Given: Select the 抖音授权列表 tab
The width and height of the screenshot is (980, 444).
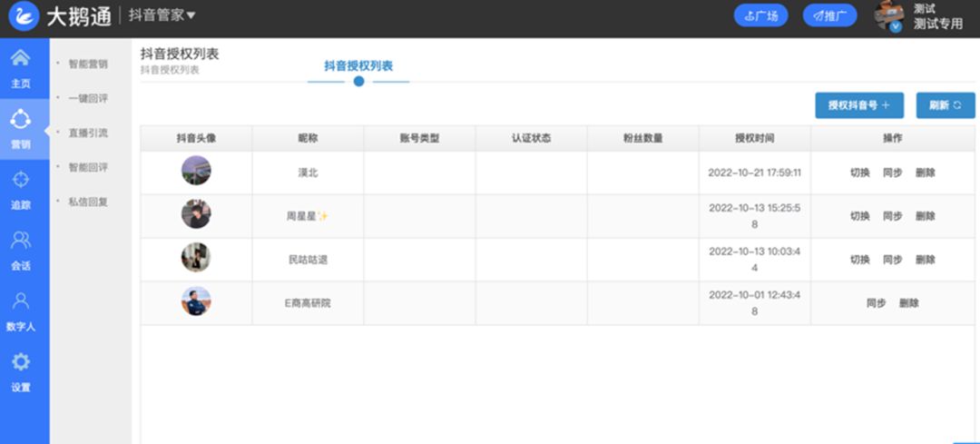Looking at the screenshot, I should [358, 66].
